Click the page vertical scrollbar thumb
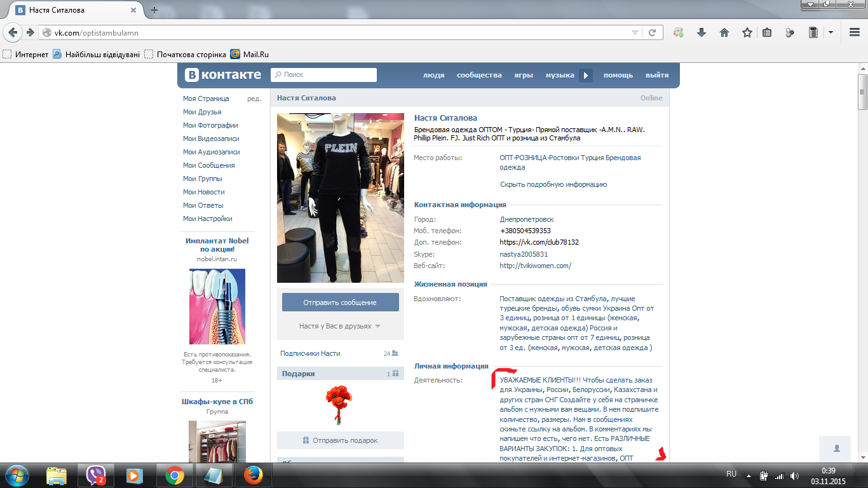 click(862, 91)
